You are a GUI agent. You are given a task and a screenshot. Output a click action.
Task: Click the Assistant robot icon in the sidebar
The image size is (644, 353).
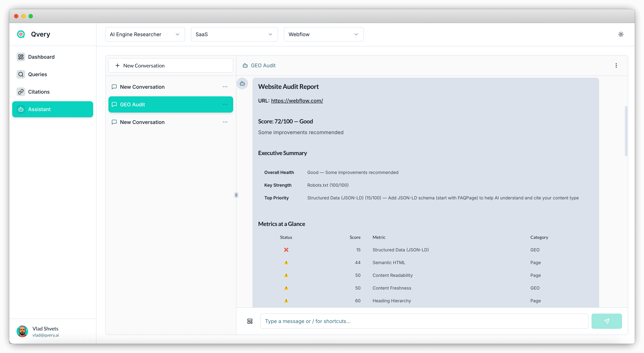click(21, 109)
